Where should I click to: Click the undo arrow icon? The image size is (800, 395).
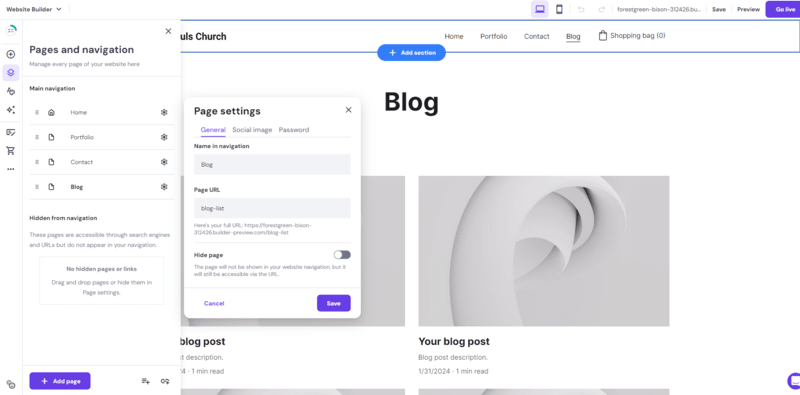point(581,9)
